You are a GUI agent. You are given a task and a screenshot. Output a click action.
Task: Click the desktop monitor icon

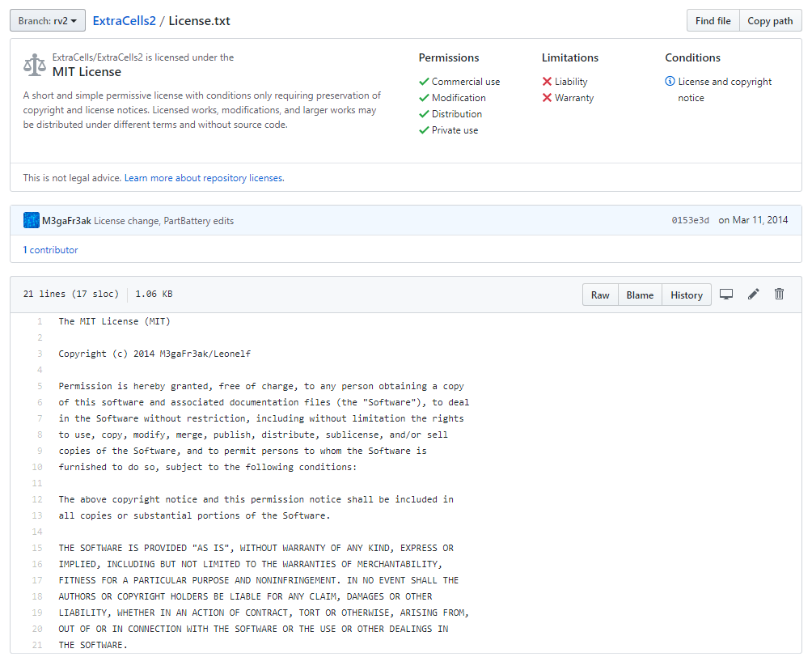[x=726, y=295]
